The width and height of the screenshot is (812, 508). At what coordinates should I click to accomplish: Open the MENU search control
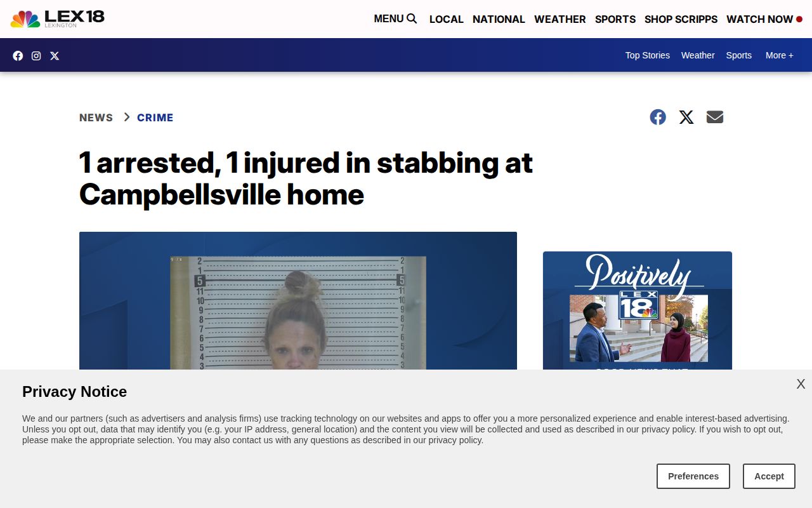[395, 19]
